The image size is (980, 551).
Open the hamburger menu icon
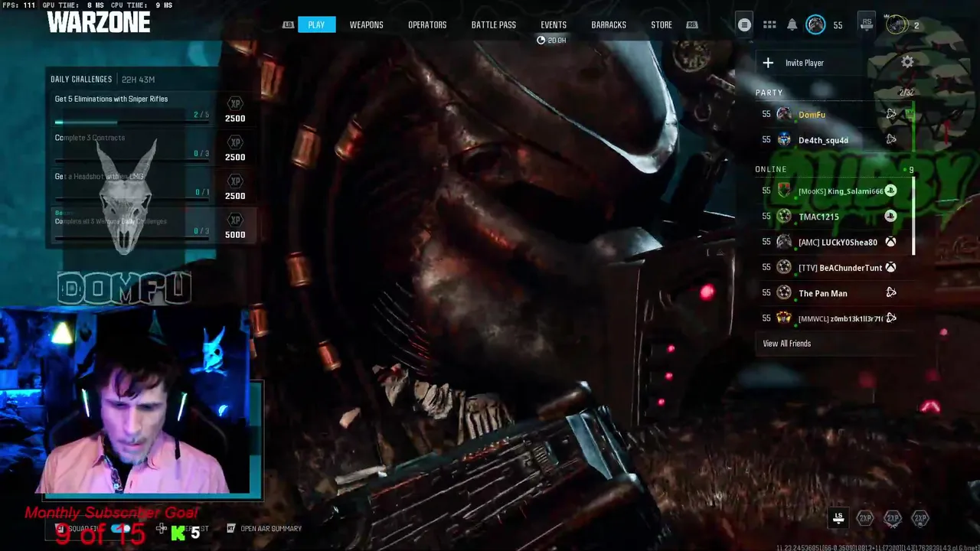[743, 24]
